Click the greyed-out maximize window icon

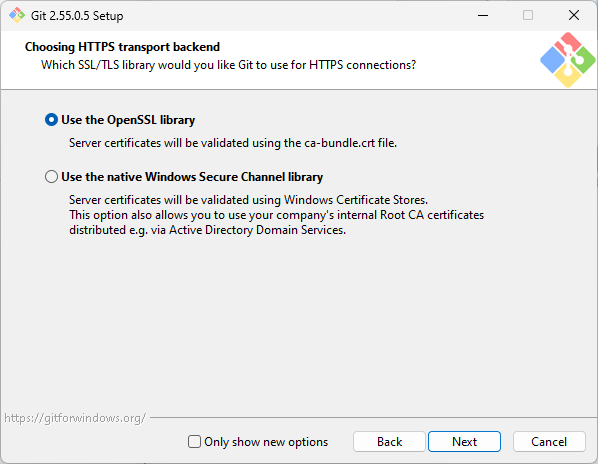pyautogui.click(x=528, y=15)
